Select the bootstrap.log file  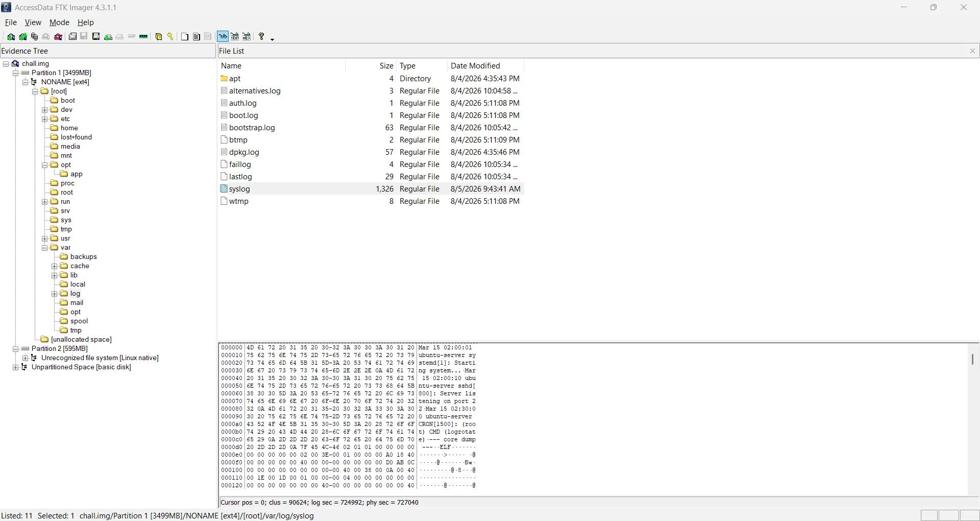[x=371, y=128]
